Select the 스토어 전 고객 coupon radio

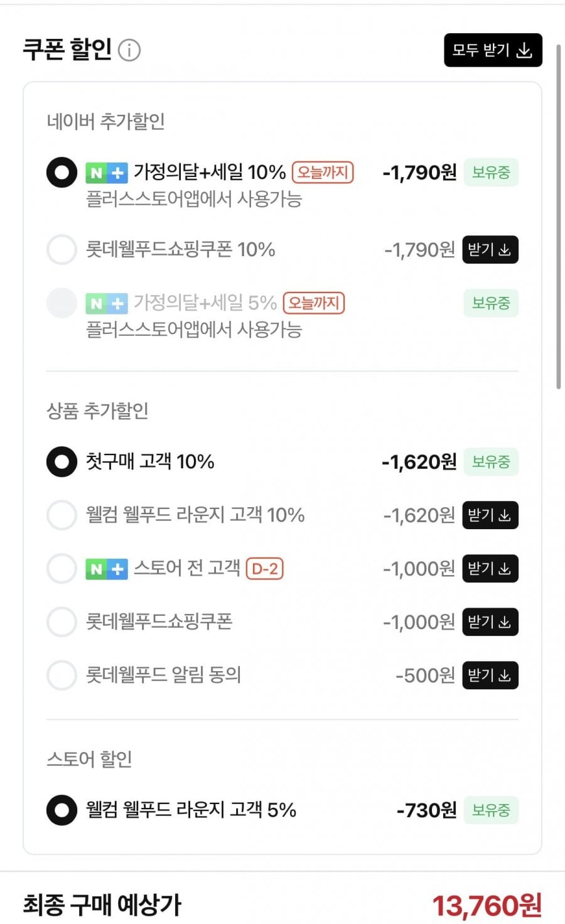click(x=62, y=569)
